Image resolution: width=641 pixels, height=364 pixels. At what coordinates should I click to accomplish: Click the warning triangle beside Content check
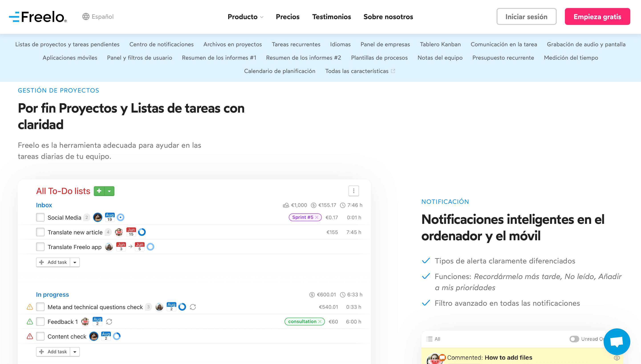(30, 336)
